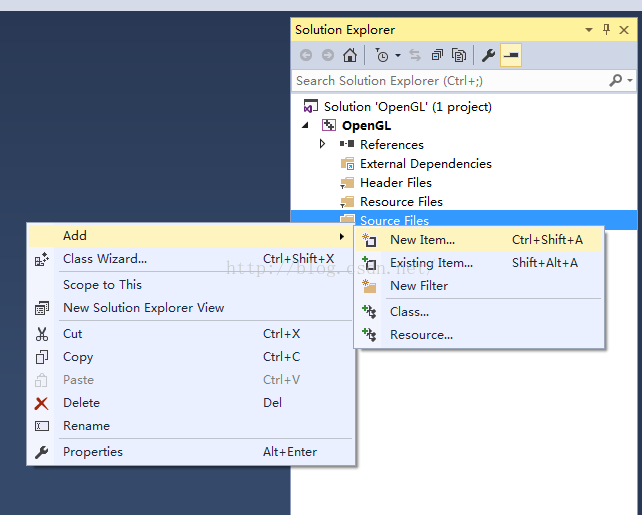Select New Item... in Add submenu

[x=479, y=240]
